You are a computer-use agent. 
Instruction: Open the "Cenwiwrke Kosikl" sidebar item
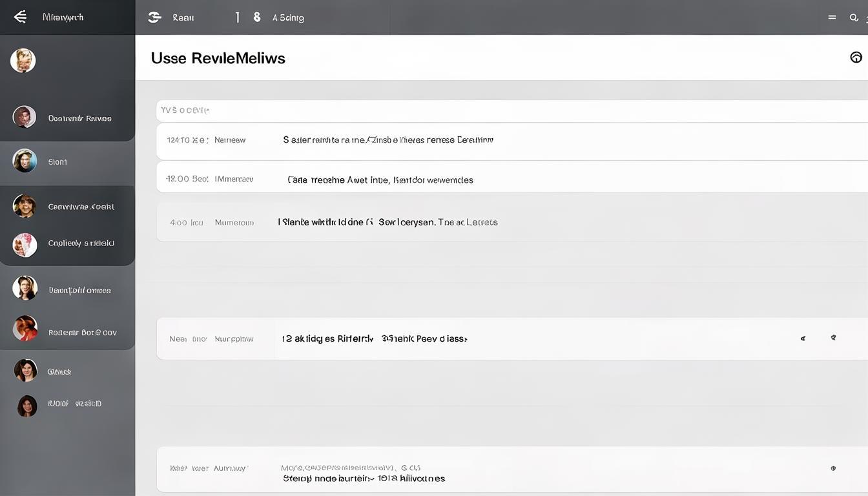tap(81, 207)
